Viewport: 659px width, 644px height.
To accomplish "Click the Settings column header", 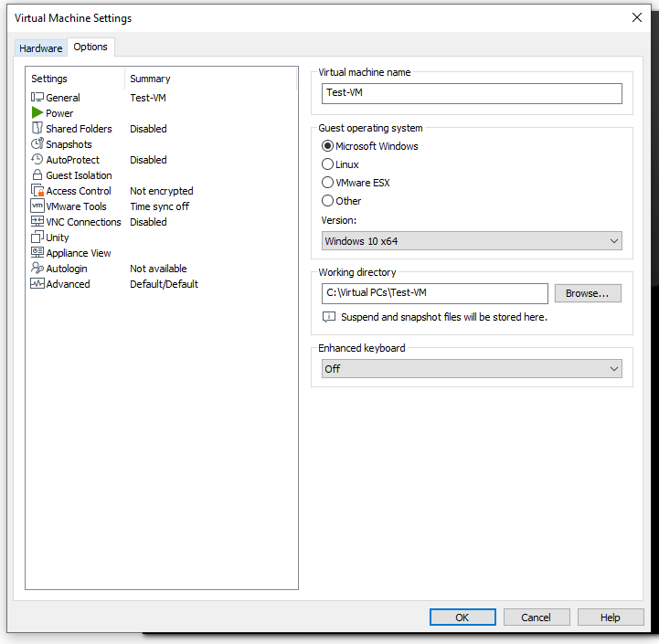I will coord(49,79).
